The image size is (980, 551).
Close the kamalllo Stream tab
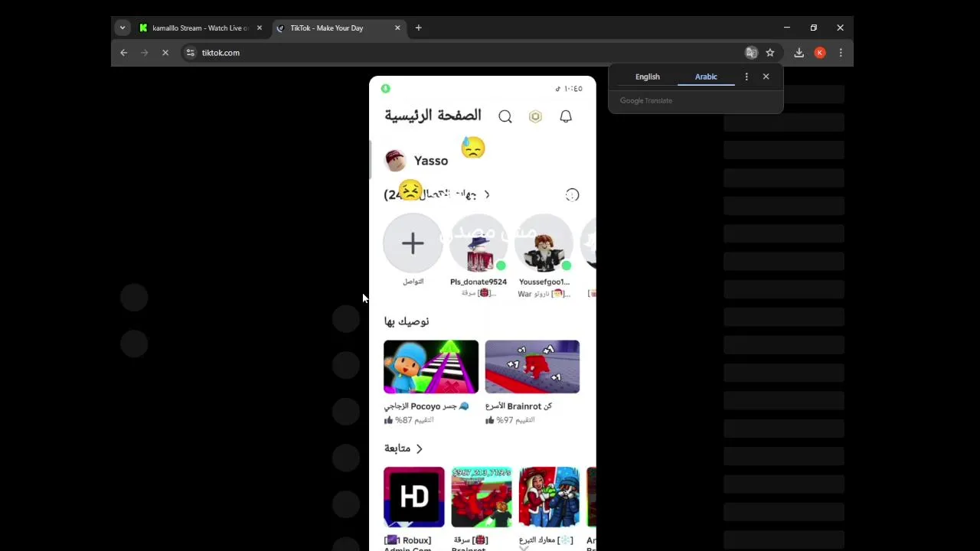259,28
